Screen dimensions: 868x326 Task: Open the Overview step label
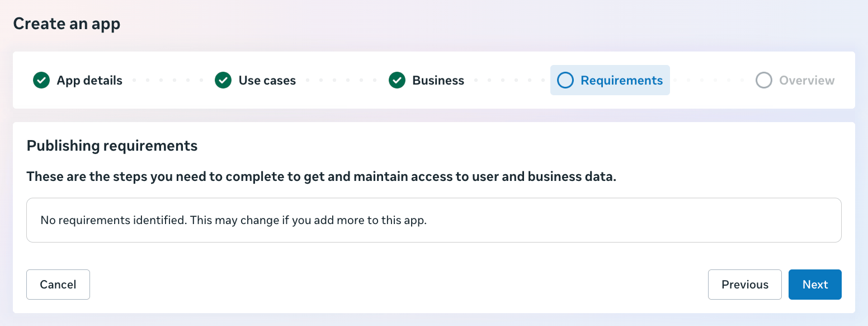pyautogui.click(x=807, y=81)
